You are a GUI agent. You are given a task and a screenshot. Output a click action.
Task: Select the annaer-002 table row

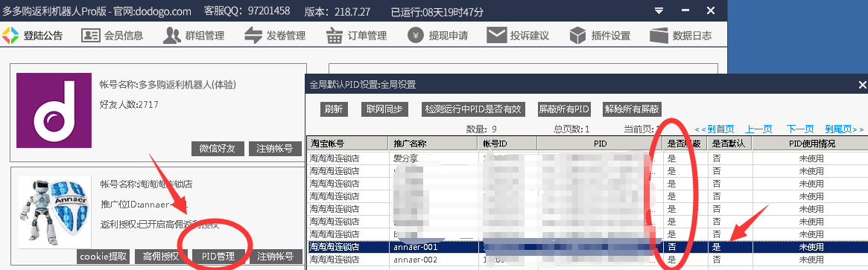tap(587, 260)
